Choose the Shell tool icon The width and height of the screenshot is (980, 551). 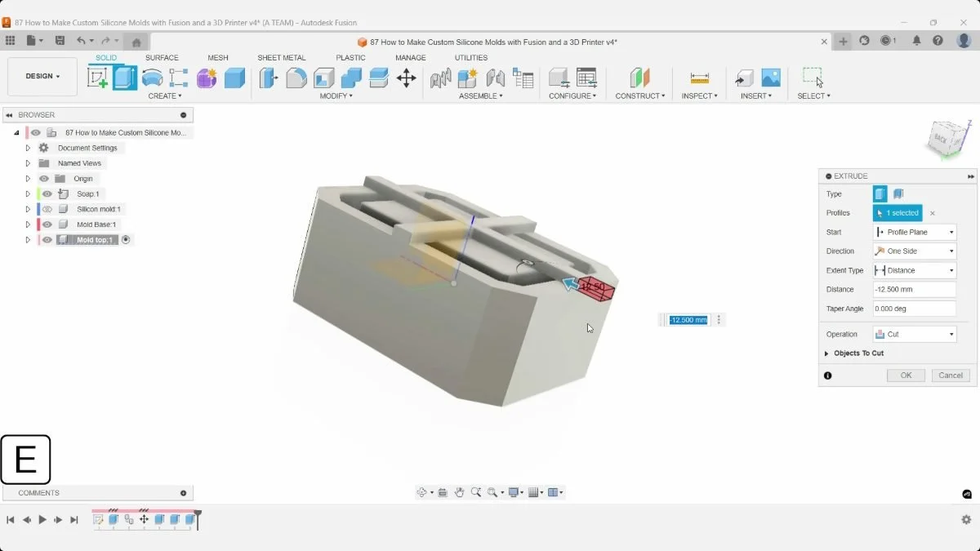click(323, 78)
